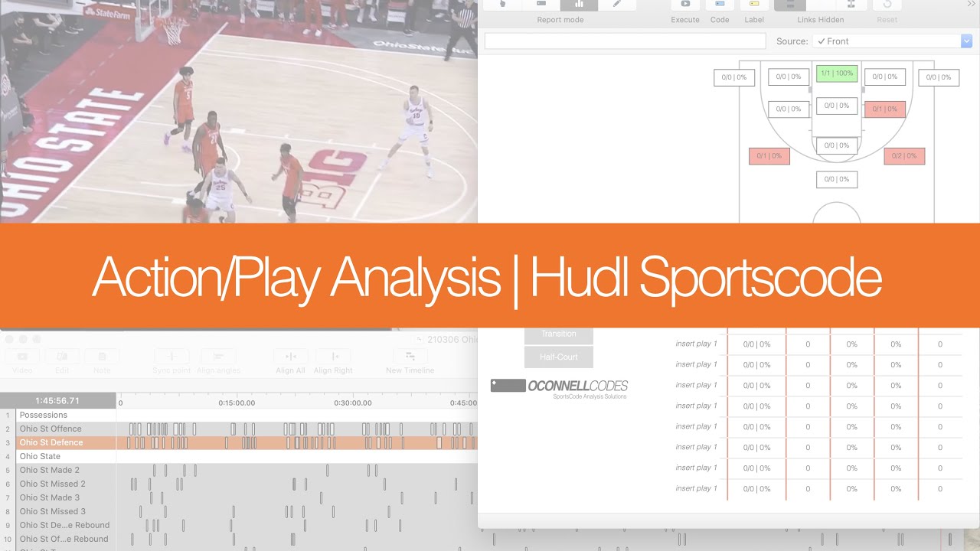Click the 0:15:00.00 mark on timeline ruler
Screen dimensions: 980x551
pos(237,403)
